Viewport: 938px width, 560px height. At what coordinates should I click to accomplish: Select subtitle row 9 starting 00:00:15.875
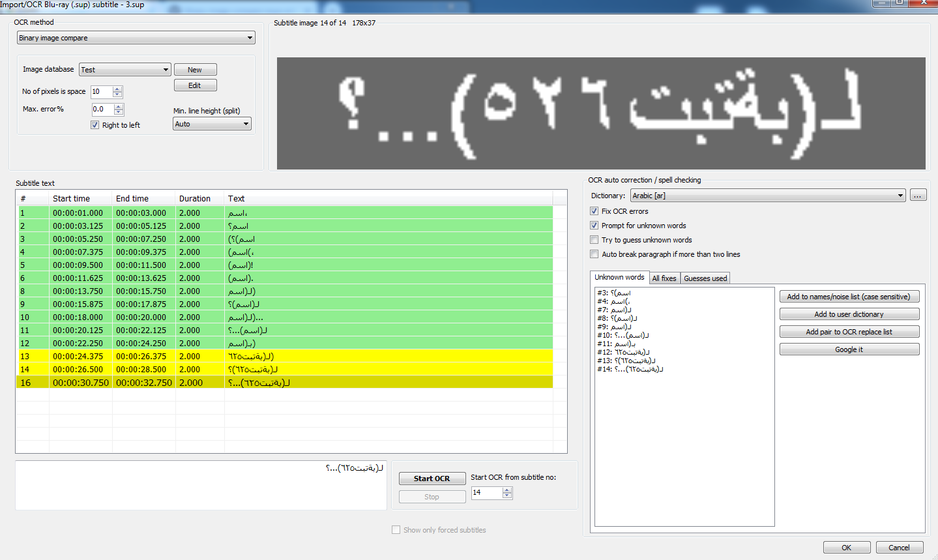pos(284,304)
